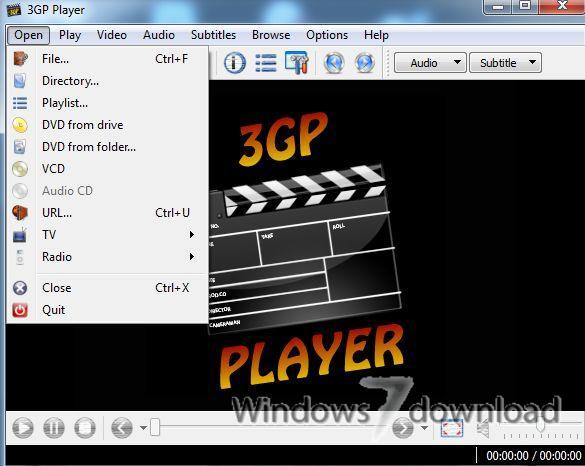This screenshot has width=585, height=466.
Task: Select Quit menu item
Action: [107, 310]
